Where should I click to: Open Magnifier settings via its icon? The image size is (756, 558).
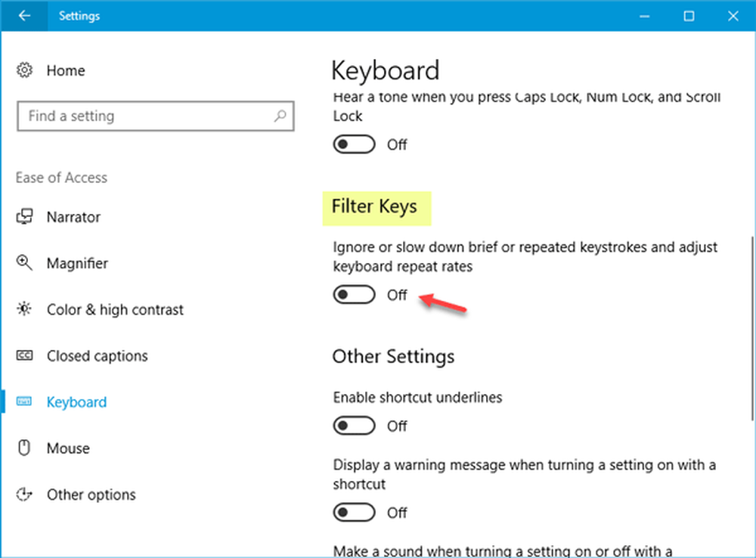pyautogui.click(x=25, y=263)
